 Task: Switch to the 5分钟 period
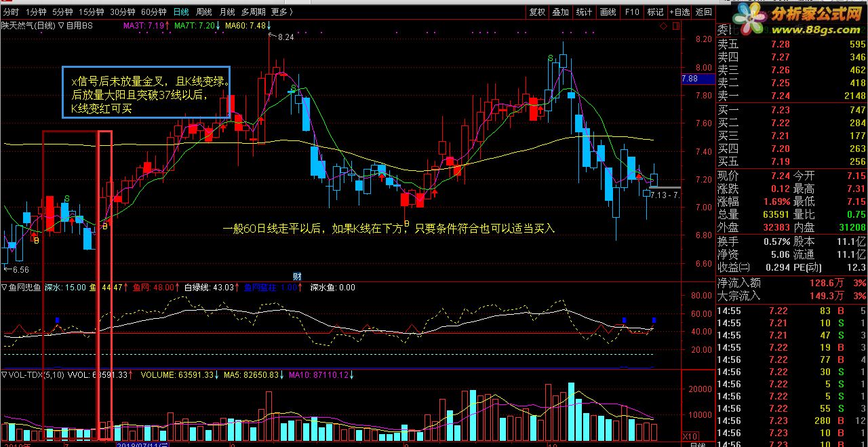(62, 12)
